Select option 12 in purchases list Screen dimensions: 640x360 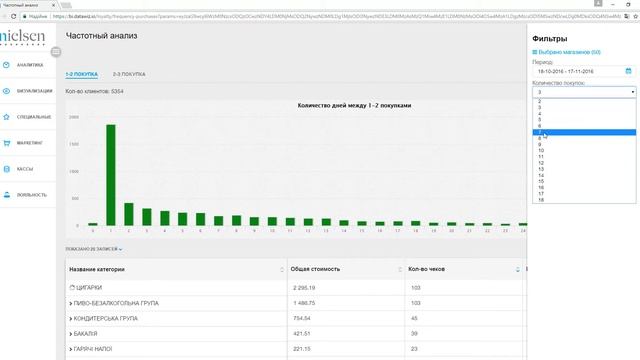[584, 163]
